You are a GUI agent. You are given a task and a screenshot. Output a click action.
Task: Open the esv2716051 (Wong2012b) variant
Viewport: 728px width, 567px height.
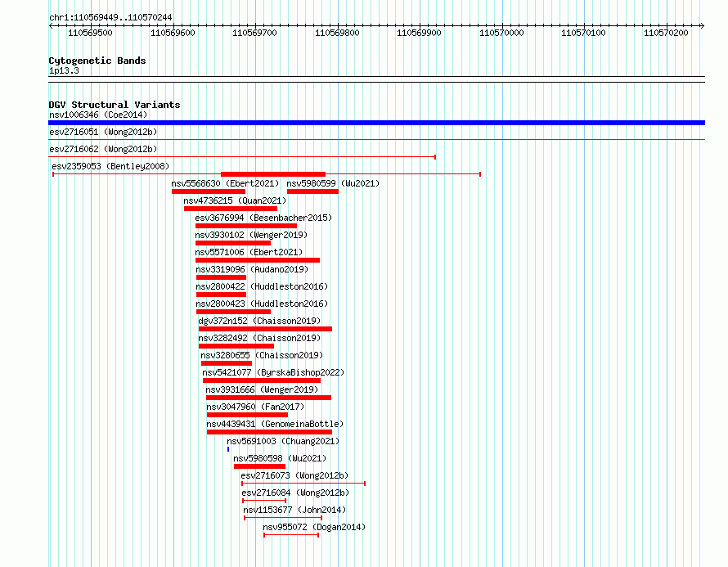[x=103, y=132]
